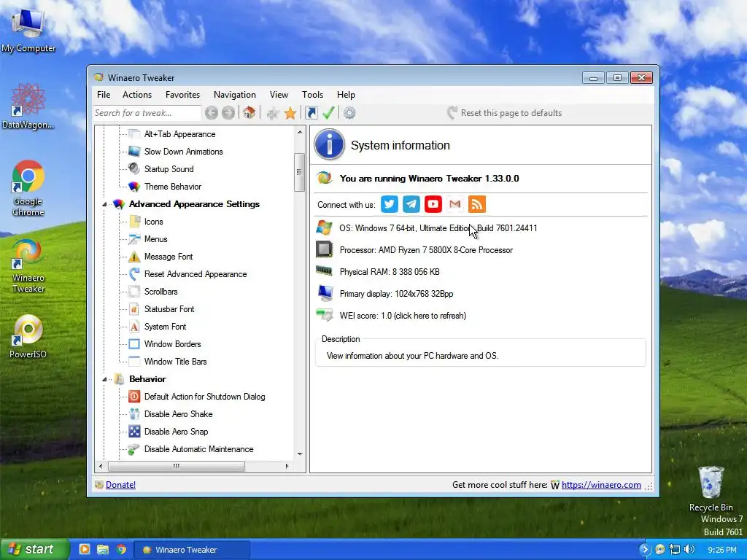Open the View menu
Viewport: 747px width, 560px height.
[x=279, y=95]
